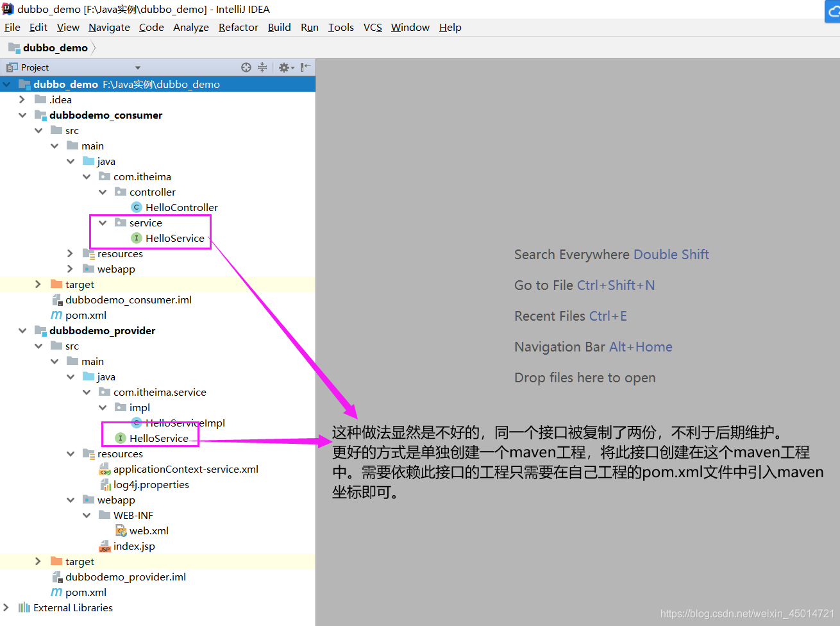This screenshot has height=626, width=840.
Task: Click the dubbodemo_consumer module folder icon
Action: [40, 115]
